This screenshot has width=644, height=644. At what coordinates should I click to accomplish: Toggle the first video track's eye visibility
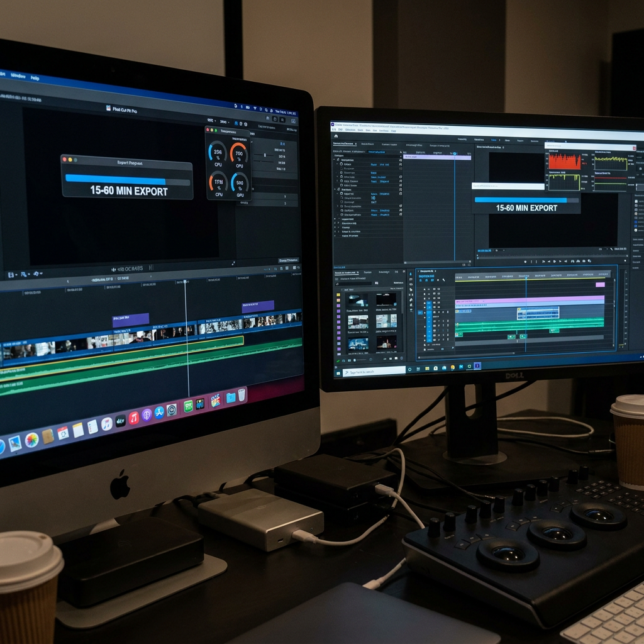[438, 289]
